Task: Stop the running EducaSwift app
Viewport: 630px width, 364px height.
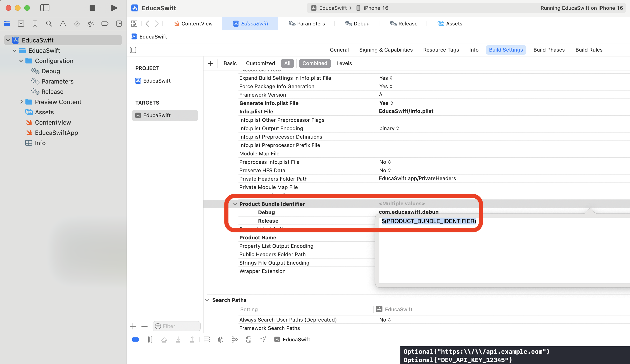Action: pos(92,8)
